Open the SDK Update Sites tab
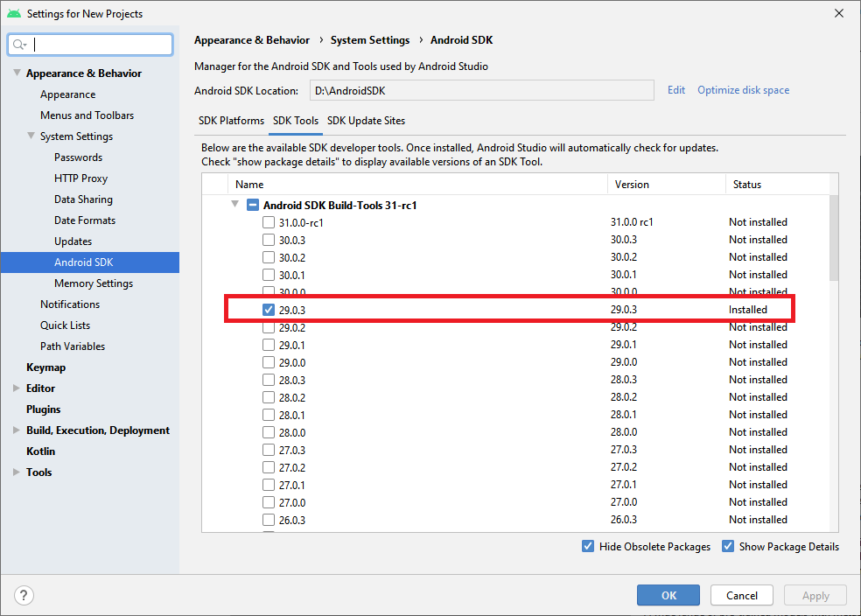861x616 pixels. (367, 120)
